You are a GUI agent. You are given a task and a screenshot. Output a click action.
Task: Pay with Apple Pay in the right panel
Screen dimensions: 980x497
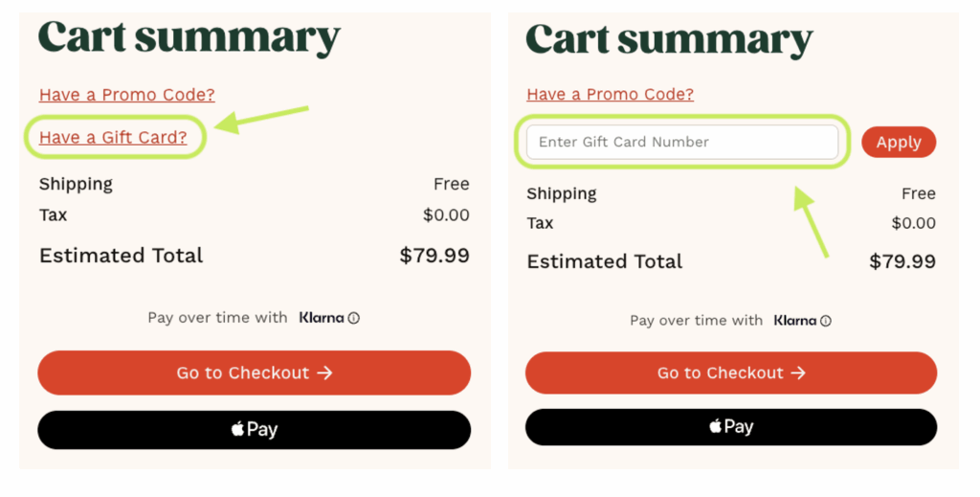click(731, 427)
